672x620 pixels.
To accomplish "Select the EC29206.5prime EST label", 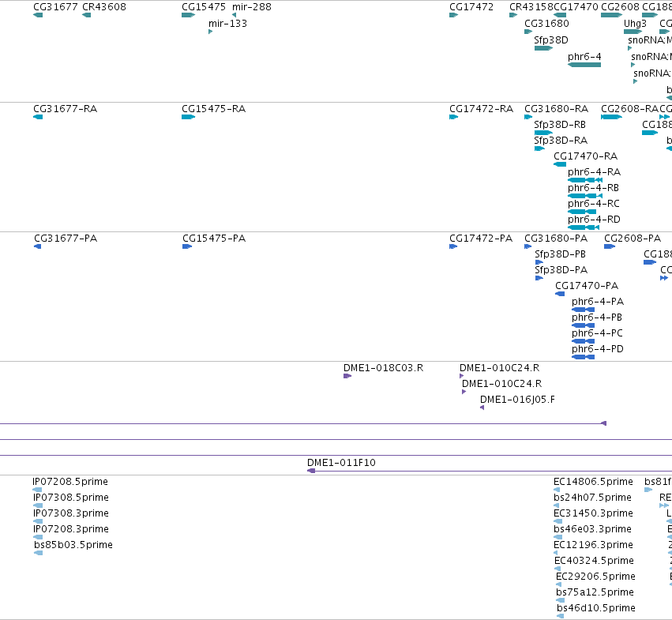I will (x=595, y=577).
